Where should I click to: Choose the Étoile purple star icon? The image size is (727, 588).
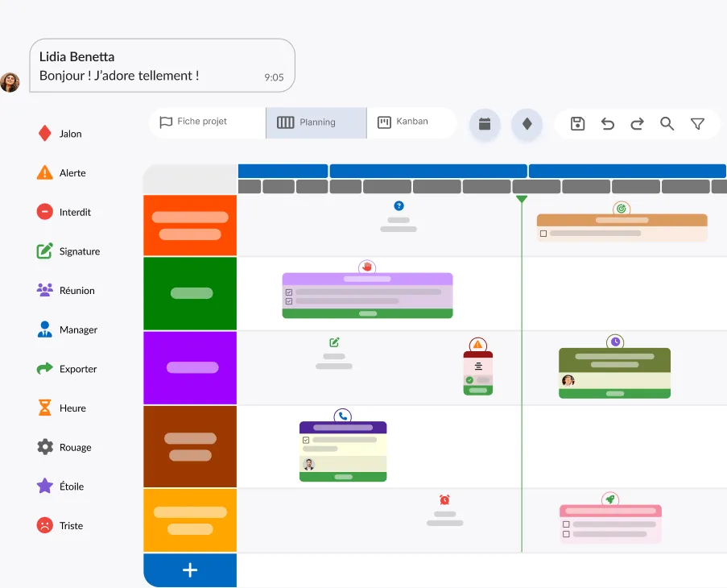coord(45,487)
